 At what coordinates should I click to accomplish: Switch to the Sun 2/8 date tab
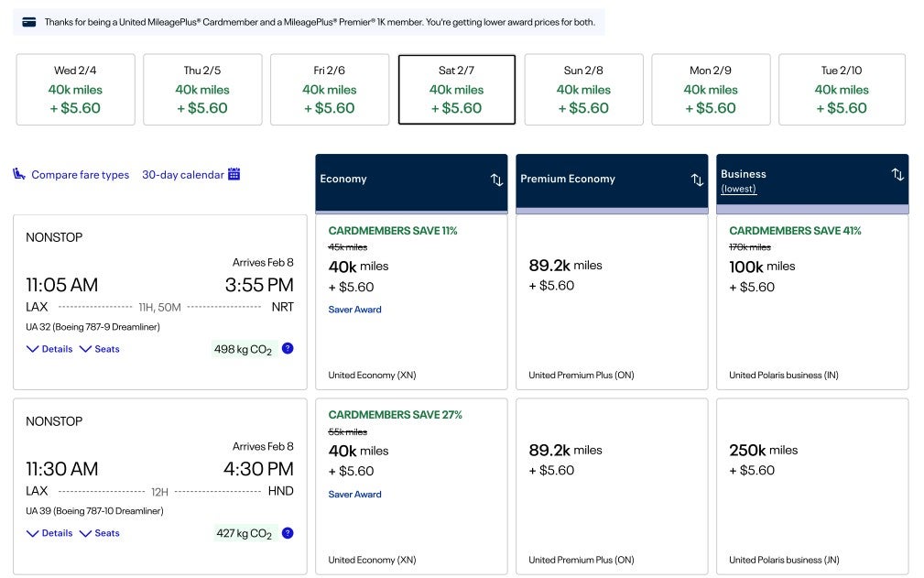pyautogui.click(x=583, y=90)
